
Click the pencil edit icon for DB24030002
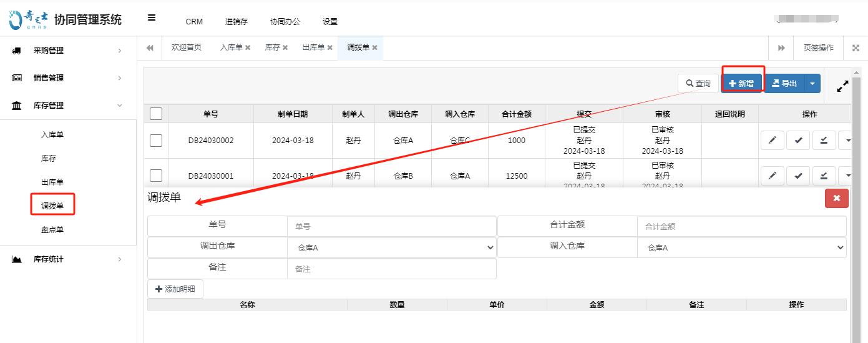[772, 141]
